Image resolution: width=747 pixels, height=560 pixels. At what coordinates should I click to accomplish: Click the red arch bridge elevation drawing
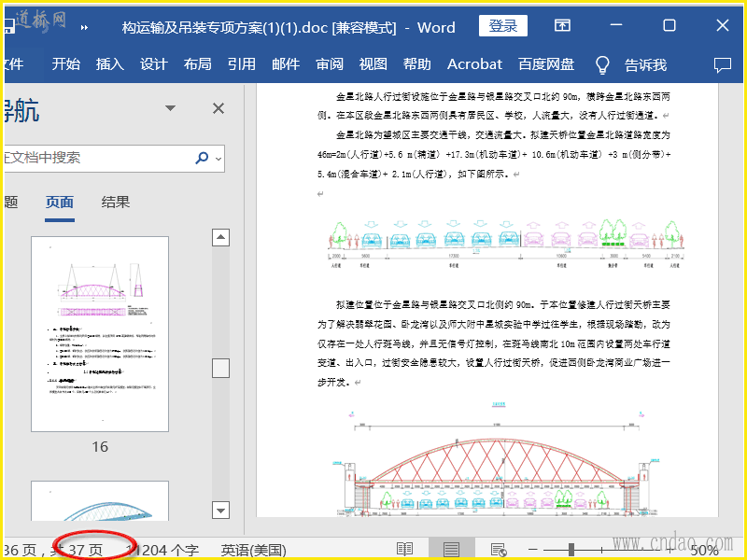(x=498, y=459)
